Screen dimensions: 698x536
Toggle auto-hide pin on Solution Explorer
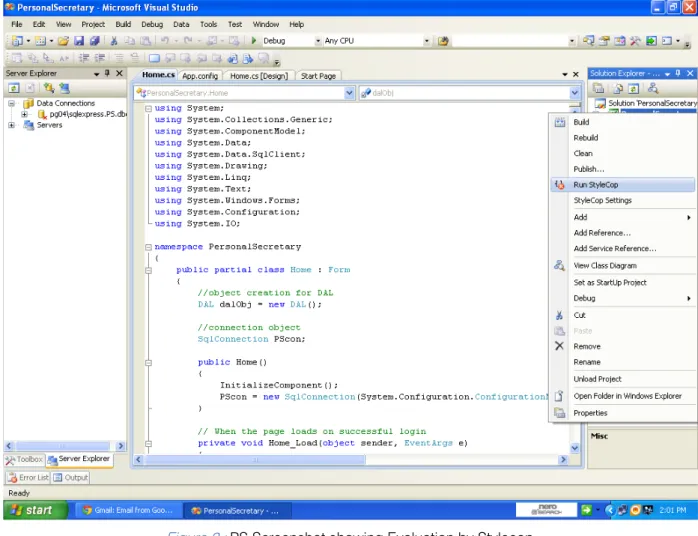click(678, 73)
